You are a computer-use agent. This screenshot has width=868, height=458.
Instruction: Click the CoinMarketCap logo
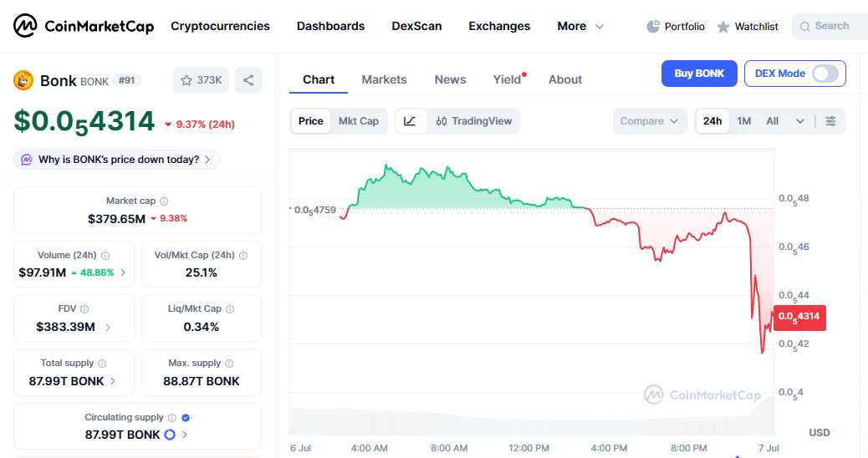tap(84, 26)
